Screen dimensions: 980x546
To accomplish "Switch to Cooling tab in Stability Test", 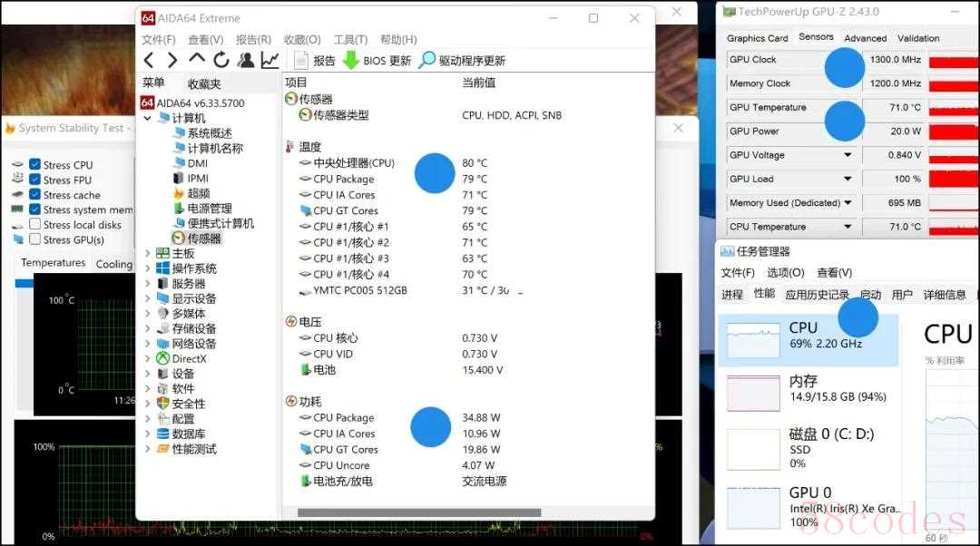I will pos(113,264).
